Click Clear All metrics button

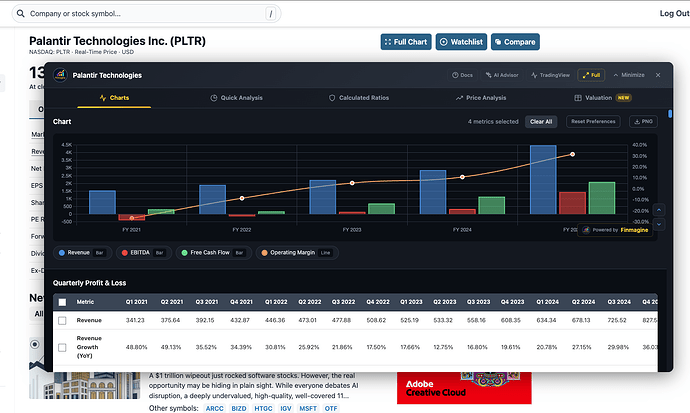(541, 122)
